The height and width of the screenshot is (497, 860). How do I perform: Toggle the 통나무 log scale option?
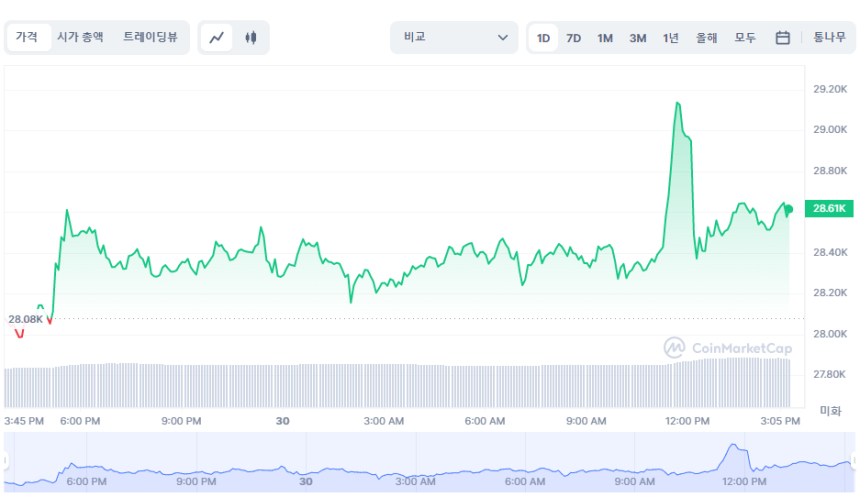pos(829,38)
